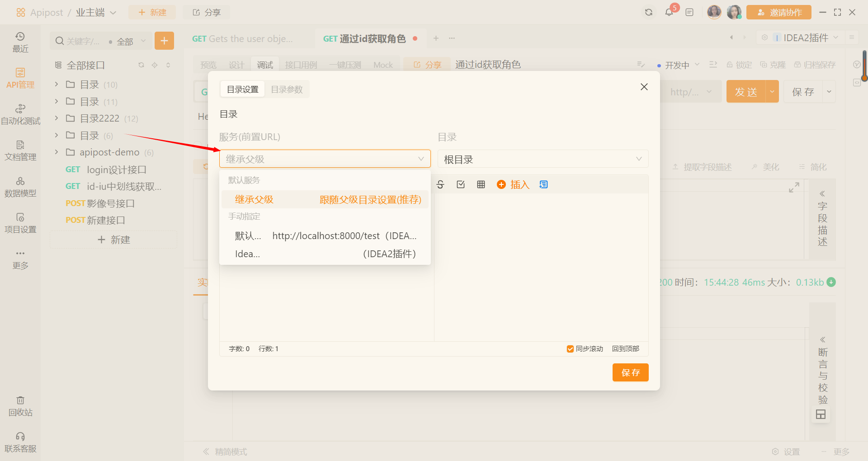Click the 发送 send button
This screenshot has width=868, height=461.
click(746, 92)
